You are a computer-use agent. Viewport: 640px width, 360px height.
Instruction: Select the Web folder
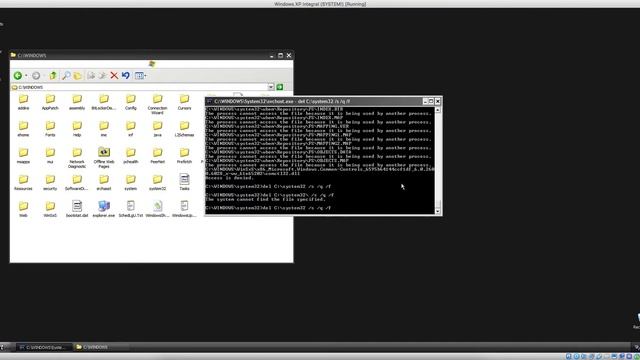click(23, 209)
